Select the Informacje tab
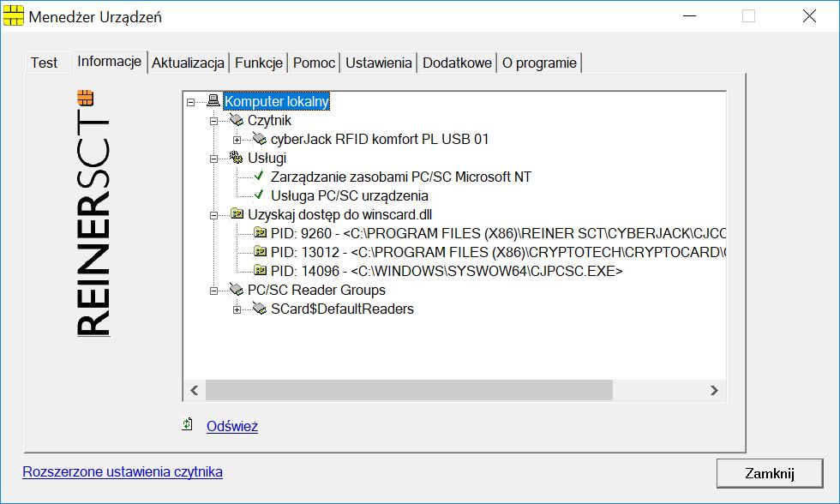Screen dimensions: 840x504 110,61
